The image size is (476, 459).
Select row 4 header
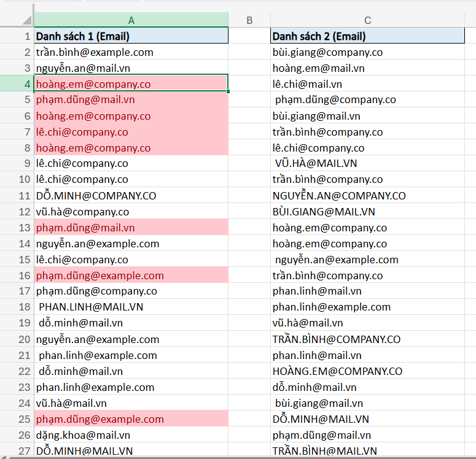pyautogui.click(x=17, y=84)
